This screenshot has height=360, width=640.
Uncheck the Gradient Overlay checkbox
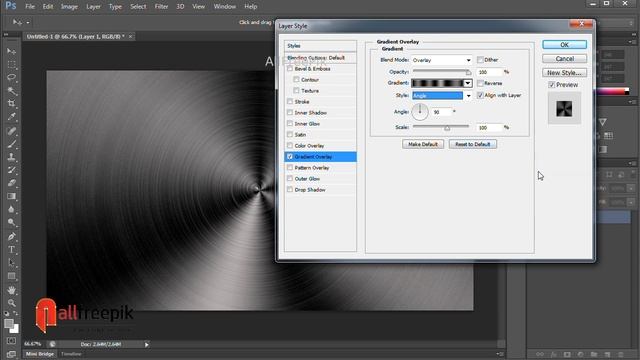290,156
